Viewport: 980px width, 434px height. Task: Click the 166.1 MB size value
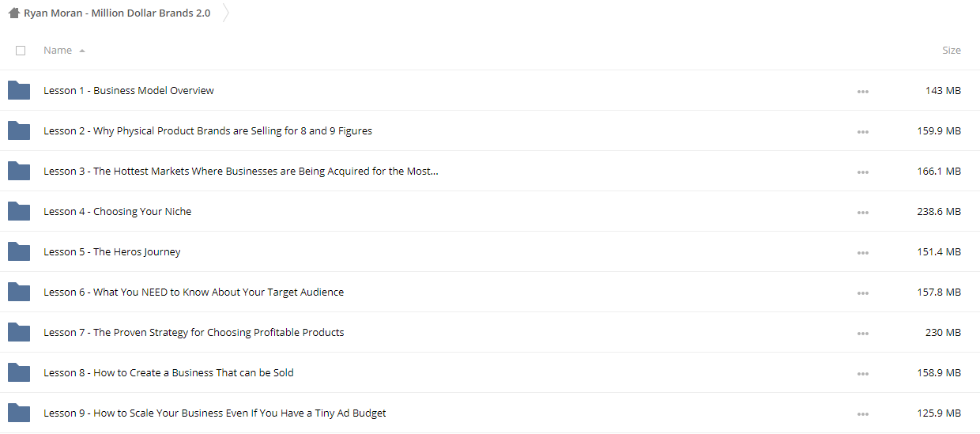point(939,171)
